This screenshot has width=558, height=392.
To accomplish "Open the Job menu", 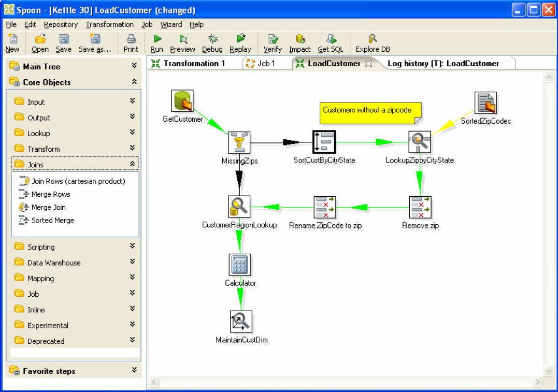I will [147, 24].
